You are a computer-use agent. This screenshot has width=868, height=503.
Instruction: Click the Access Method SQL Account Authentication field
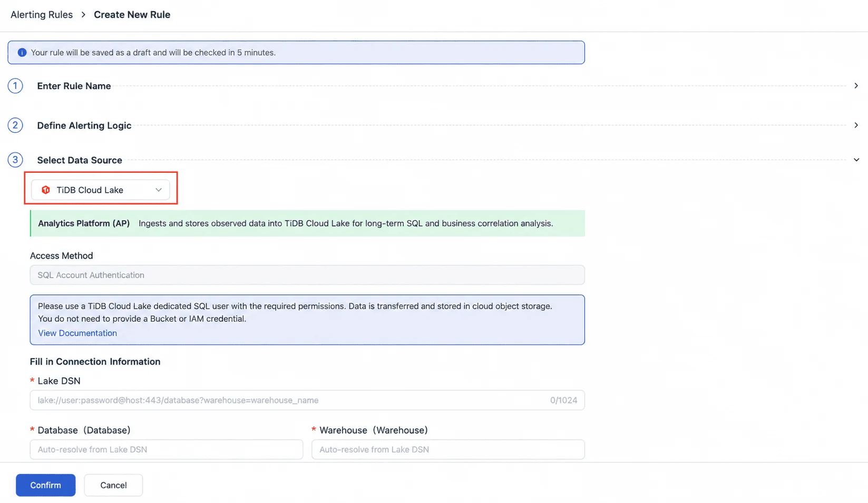tap(307, 275)
